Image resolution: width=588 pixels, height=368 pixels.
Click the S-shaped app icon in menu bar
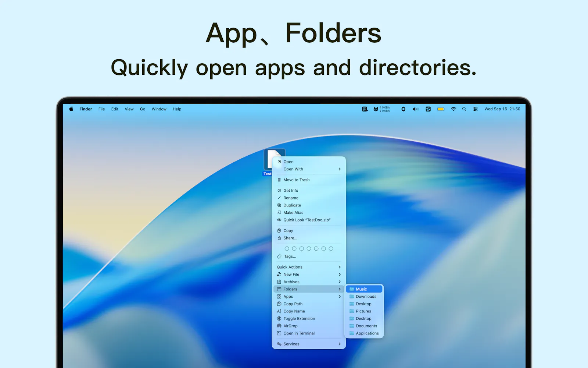point(428,109)
